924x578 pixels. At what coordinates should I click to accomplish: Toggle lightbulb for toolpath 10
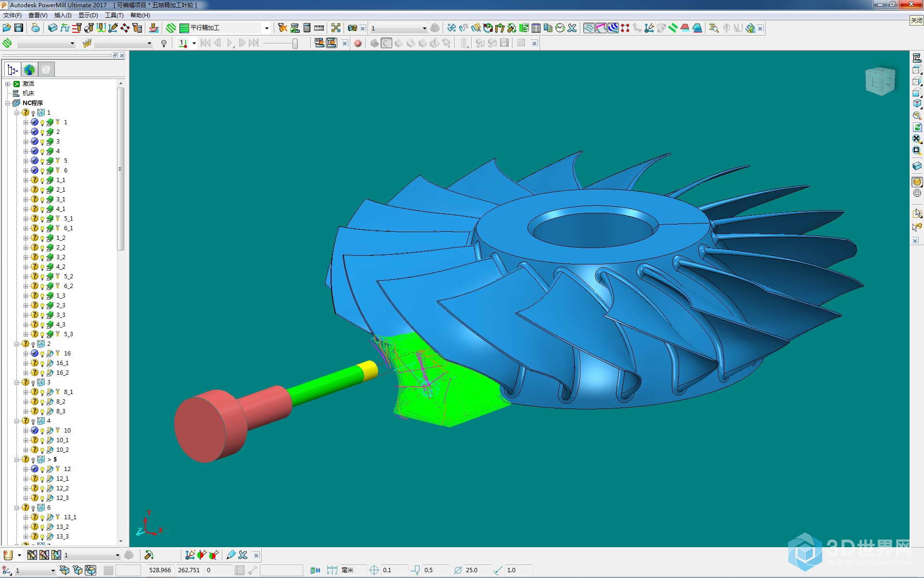[x=42, y=431]
